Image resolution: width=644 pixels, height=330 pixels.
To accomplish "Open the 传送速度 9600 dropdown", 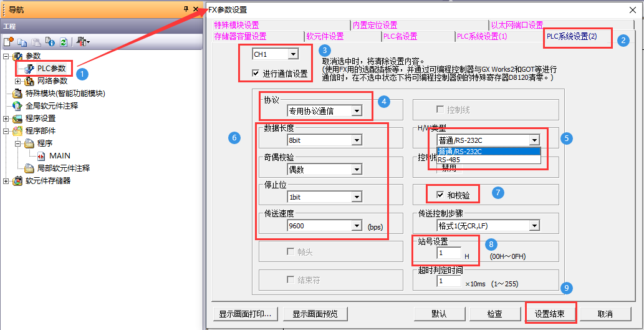I will (x=357, y=226).
